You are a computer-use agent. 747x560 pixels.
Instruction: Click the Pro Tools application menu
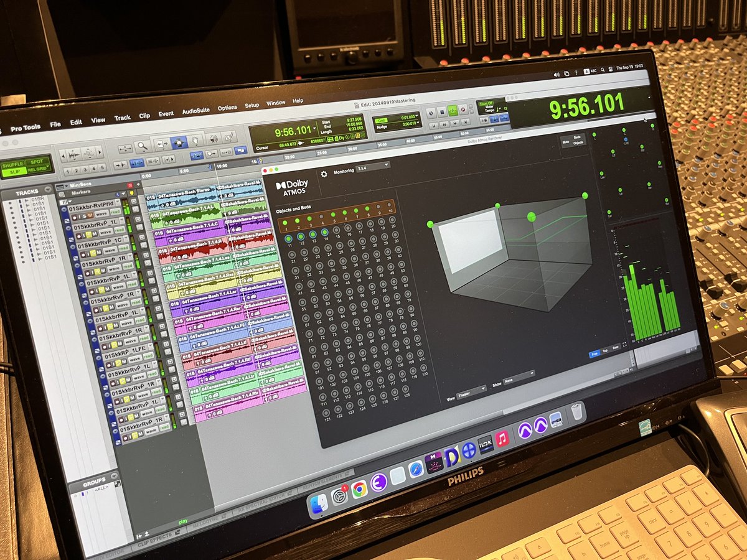click(26, 128)
